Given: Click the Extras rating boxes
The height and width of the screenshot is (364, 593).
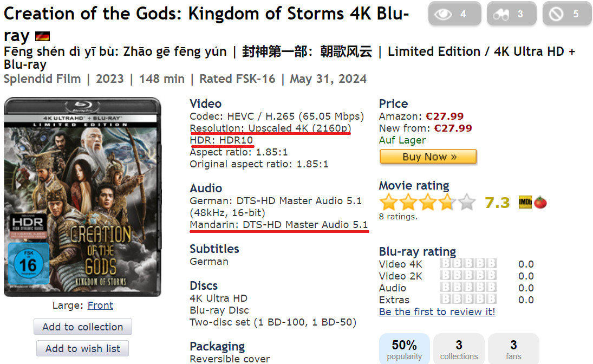Looking at the screenshot, I should click(468, 300).
